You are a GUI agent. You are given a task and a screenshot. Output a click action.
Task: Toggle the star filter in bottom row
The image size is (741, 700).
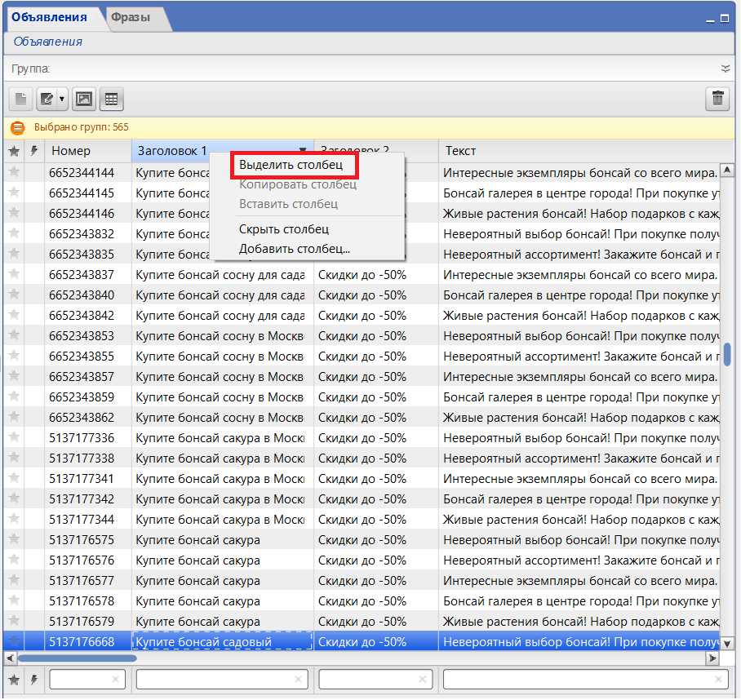click(14, 680)
